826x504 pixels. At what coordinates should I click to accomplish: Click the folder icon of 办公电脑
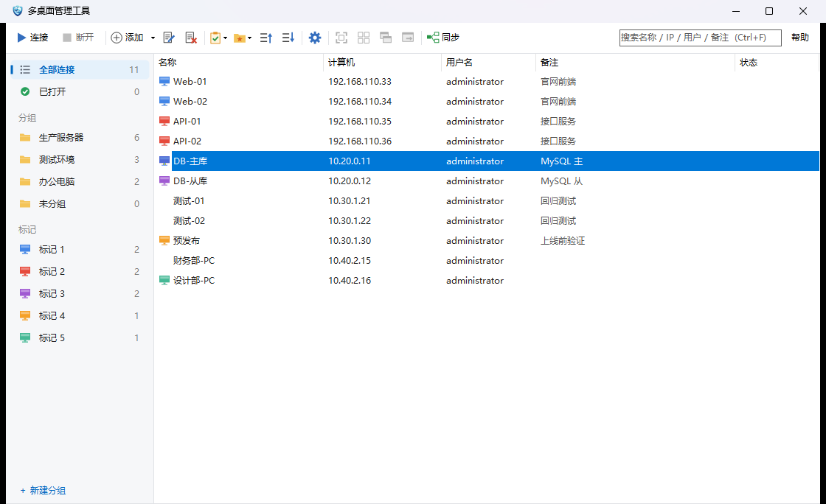25,181
